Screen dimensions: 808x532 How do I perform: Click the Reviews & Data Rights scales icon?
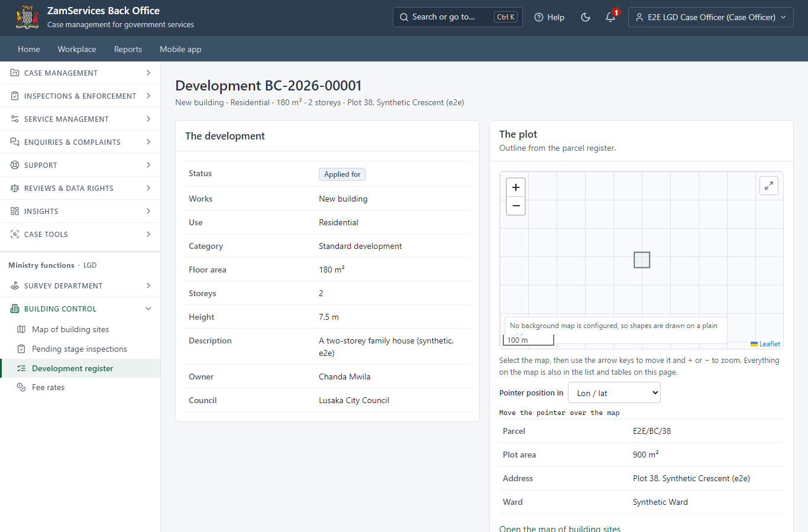(x=15, y=188)
